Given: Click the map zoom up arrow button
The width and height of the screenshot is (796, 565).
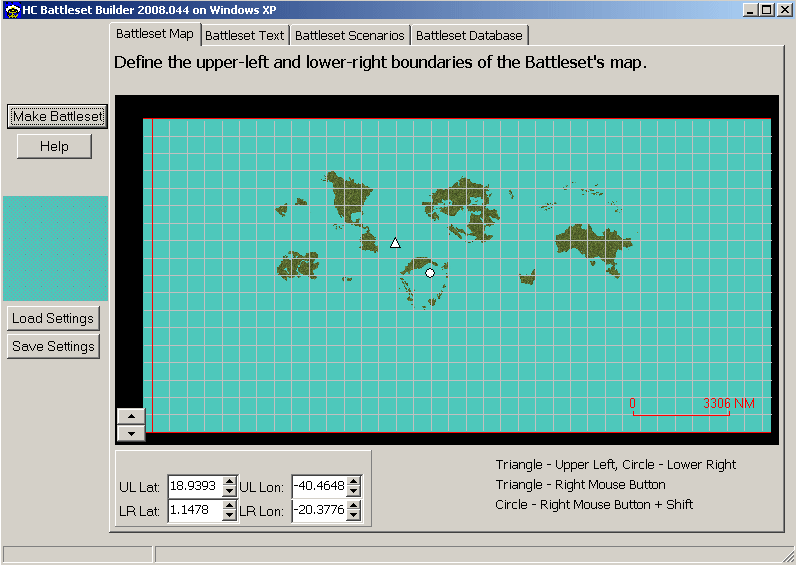Looking at the screenshot, I should 131,416.
